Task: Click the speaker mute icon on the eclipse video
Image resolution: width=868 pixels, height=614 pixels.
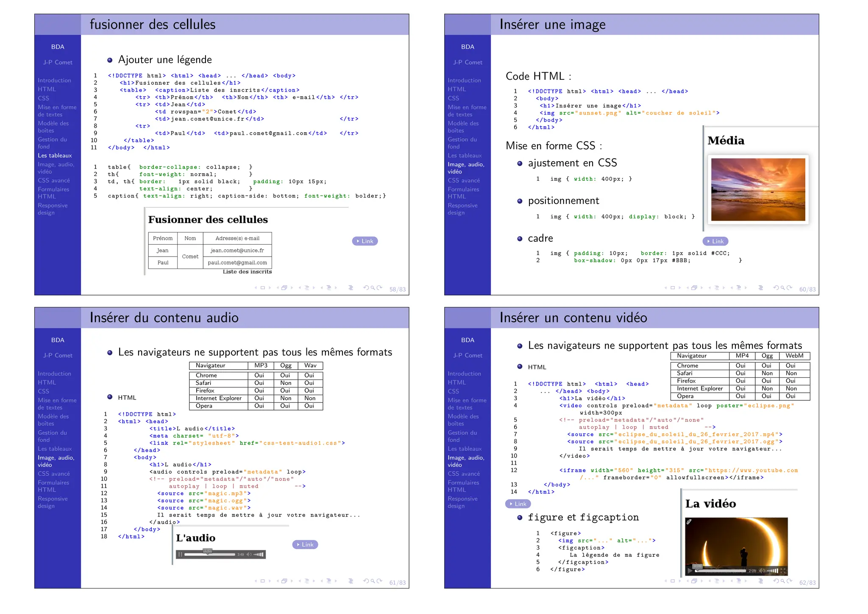Action: [x=762, y=571]
